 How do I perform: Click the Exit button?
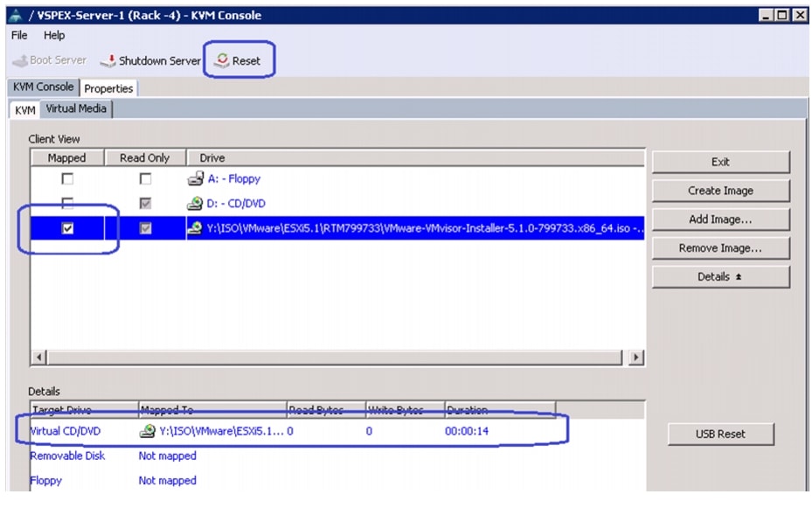[x=721, y=162]
